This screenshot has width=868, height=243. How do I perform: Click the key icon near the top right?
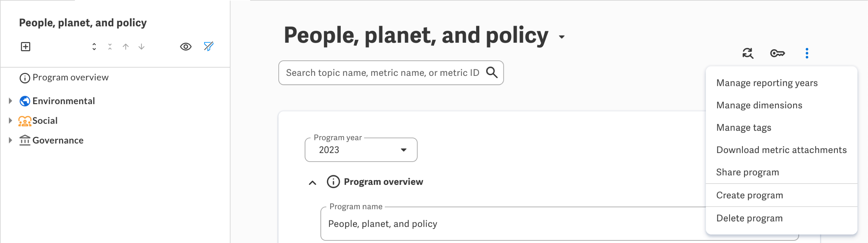778,53
